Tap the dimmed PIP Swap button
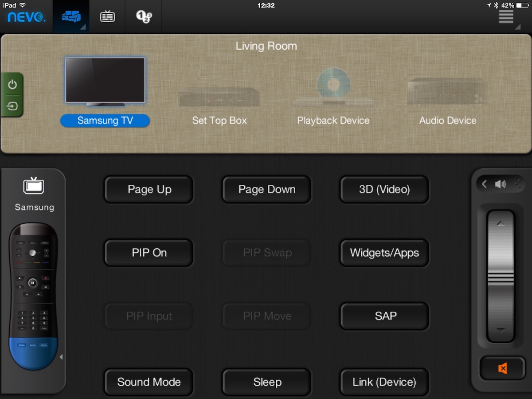 266,253
